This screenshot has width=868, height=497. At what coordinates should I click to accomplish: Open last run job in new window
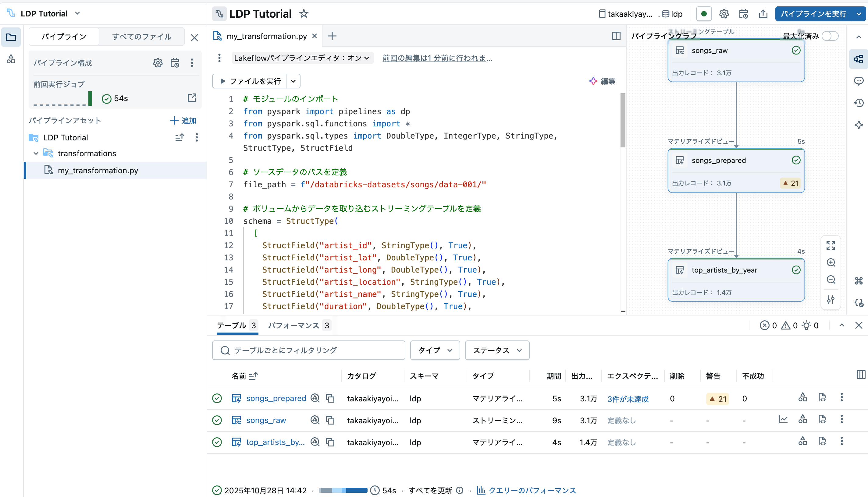(192, 98)
